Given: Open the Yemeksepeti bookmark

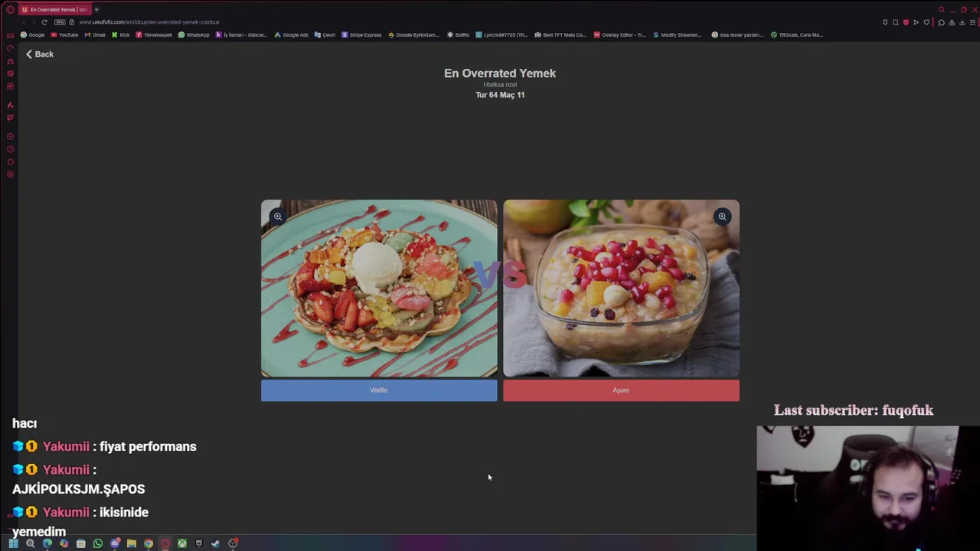Looking at the screenshot, I should pos(154,34).
